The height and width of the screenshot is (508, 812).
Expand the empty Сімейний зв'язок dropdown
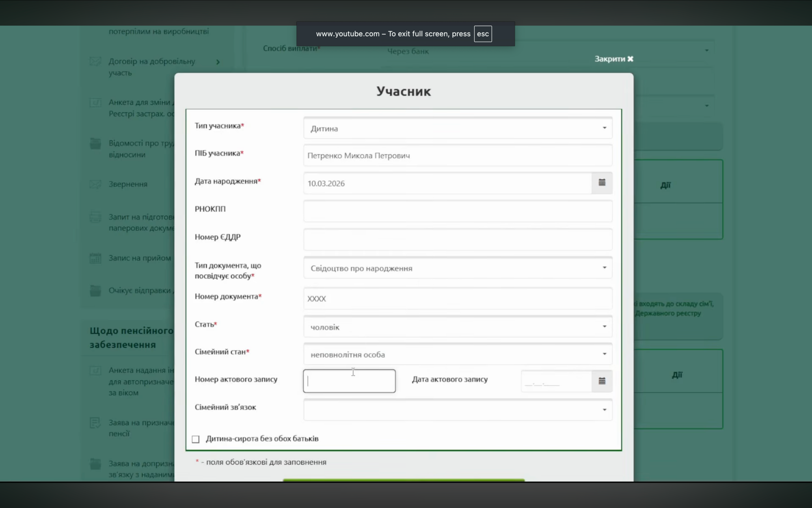tap(458, 410)
